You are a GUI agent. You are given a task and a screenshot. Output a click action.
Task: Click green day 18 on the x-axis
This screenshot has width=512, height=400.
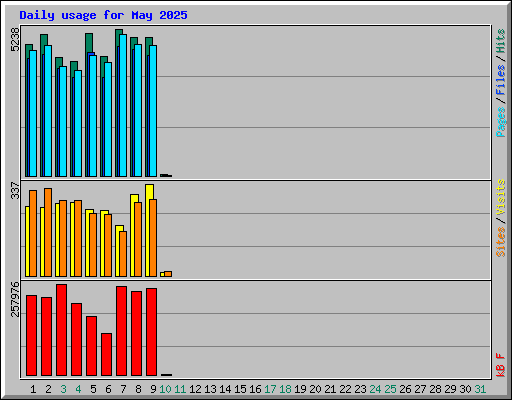click(x=285, y=389)
